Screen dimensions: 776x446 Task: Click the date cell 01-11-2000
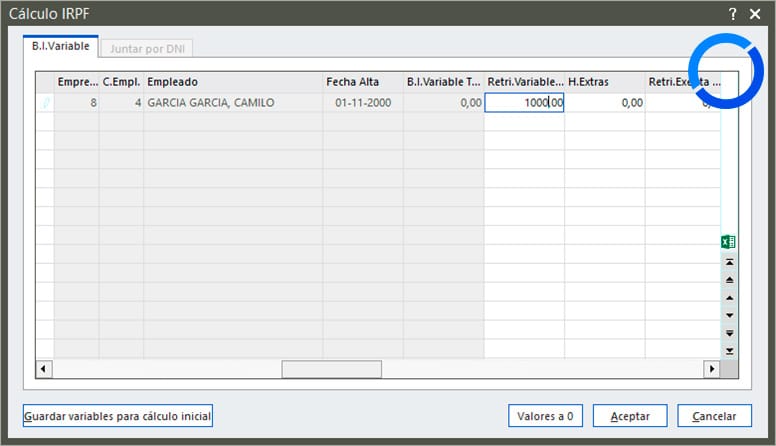point(363,102)
